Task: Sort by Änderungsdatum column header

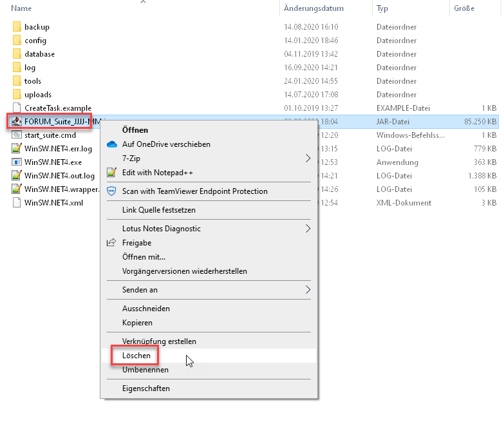Action: pyautogui.click(x=313, y=8)
